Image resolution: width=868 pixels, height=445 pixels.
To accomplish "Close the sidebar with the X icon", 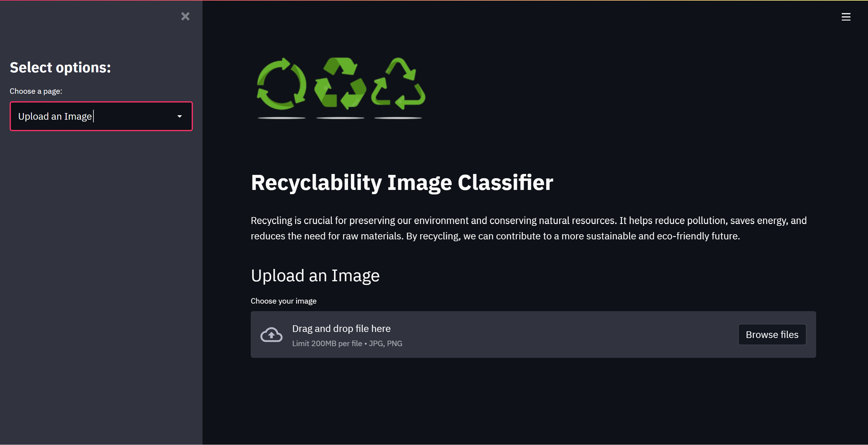I will tap(185, 16).
